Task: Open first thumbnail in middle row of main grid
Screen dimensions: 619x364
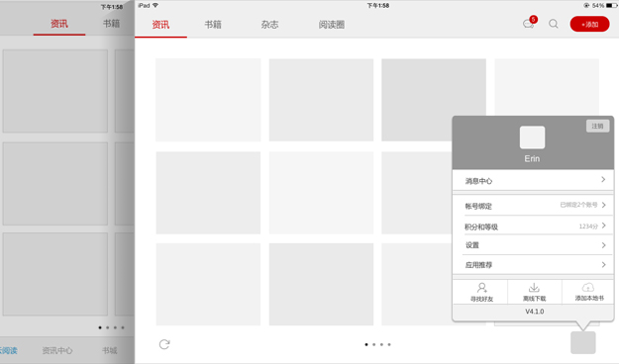Action: click(208, 193)
